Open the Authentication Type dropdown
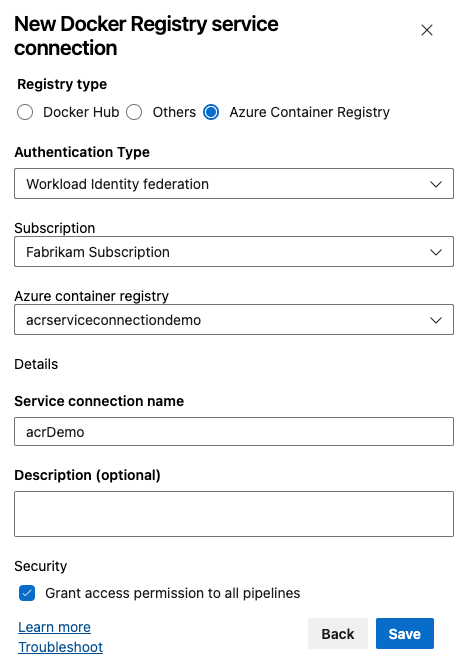 pyautogui.click(x=234, y=184)
